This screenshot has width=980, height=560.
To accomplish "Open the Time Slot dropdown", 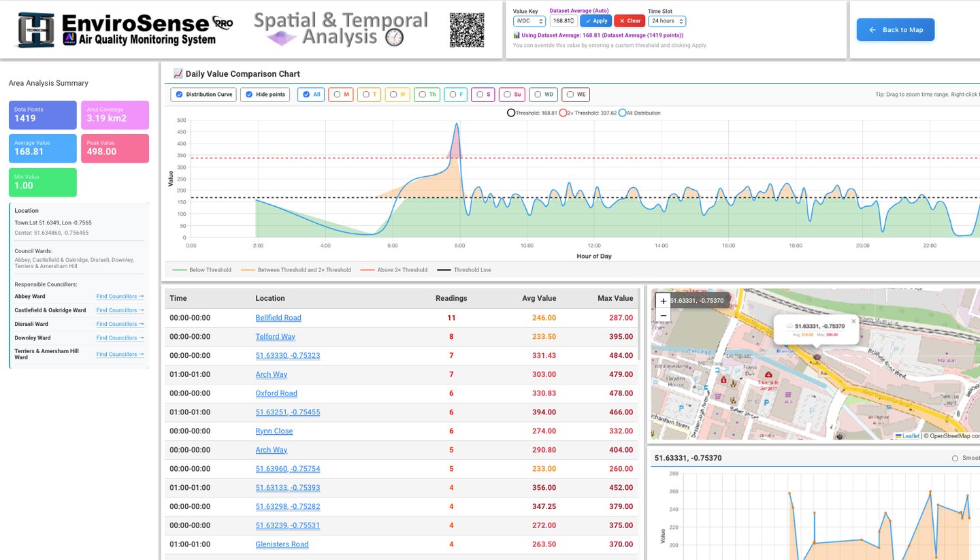I will (667, 21).
